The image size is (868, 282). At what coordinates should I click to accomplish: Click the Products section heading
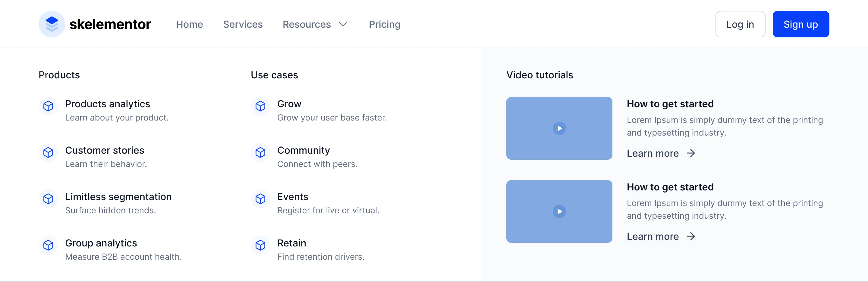pos(59,75)
